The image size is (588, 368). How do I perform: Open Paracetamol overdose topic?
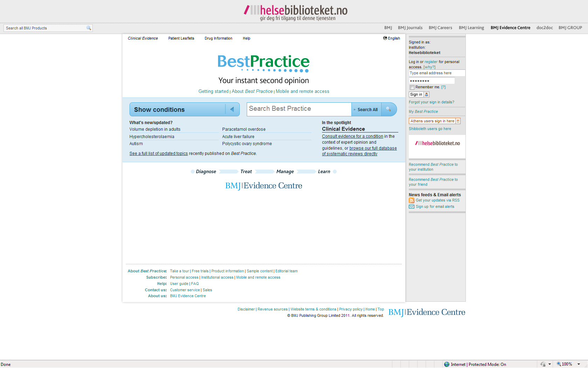coord(244,129)
